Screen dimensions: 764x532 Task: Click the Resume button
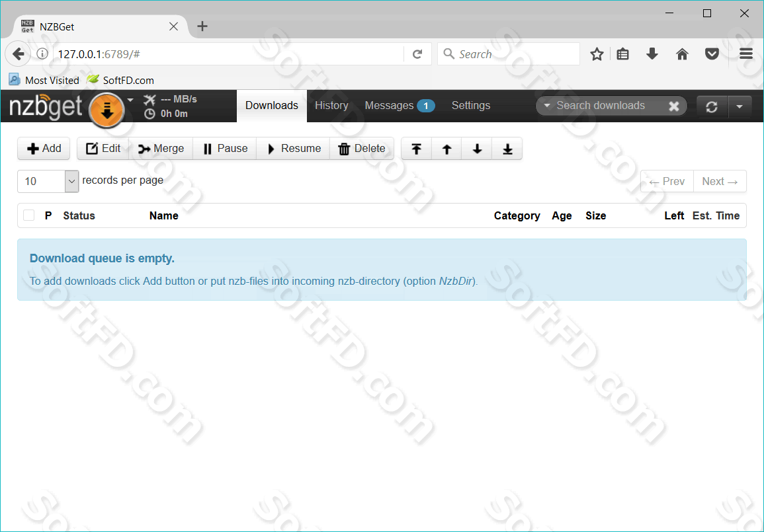pos(294,149)
